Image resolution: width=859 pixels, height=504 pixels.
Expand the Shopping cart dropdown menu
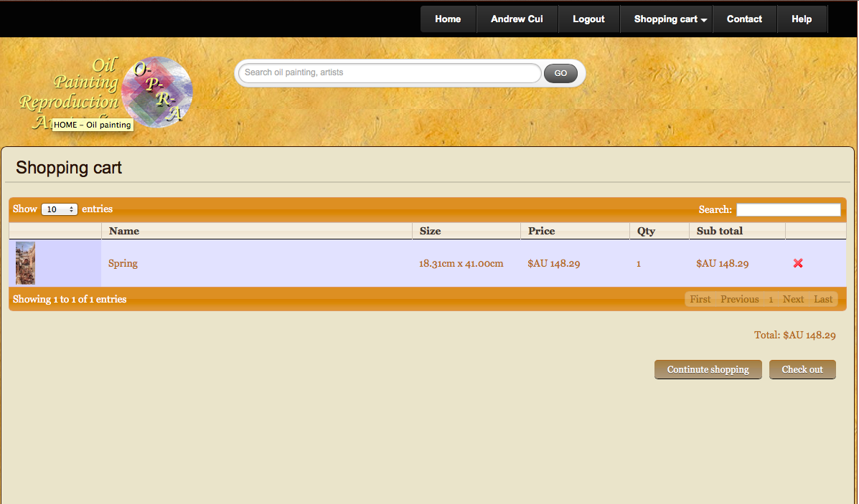tap(671, 19)
